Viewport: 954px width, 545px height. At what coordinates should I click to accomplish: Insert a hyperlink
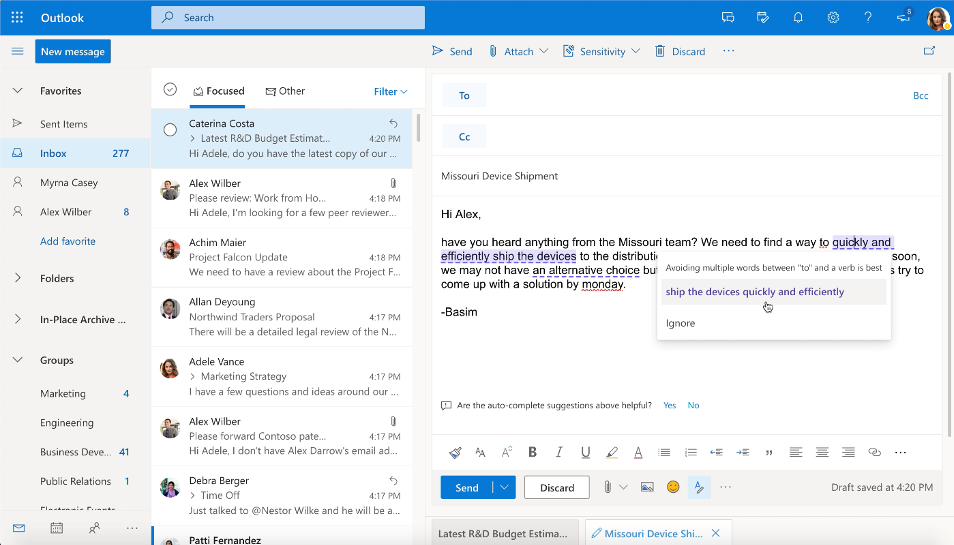(x=874, y=452)
